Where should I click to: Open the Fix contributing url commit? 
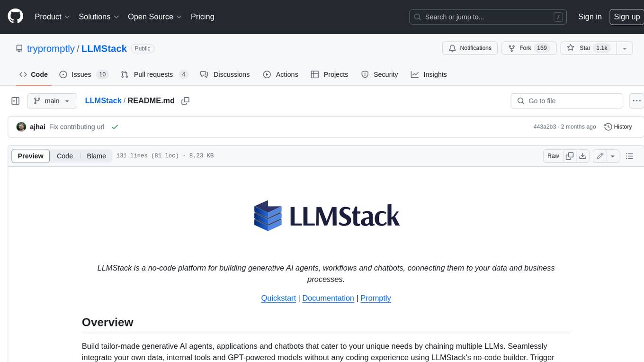tap(77, 127)
